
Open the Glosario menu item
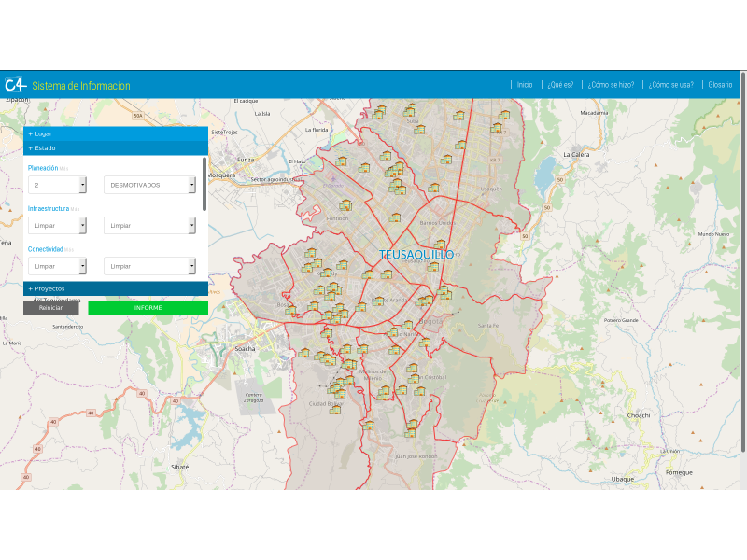tap(720, 85)
